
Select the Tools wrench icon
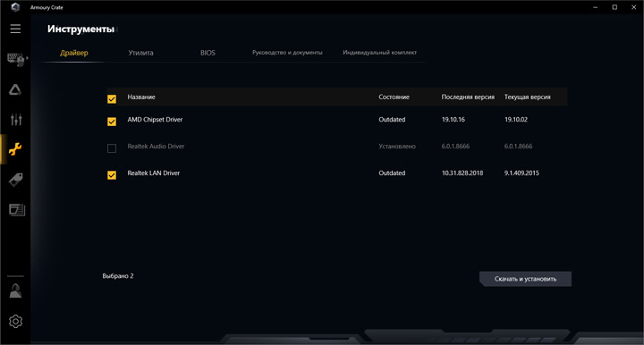click(x=15, y=149)
